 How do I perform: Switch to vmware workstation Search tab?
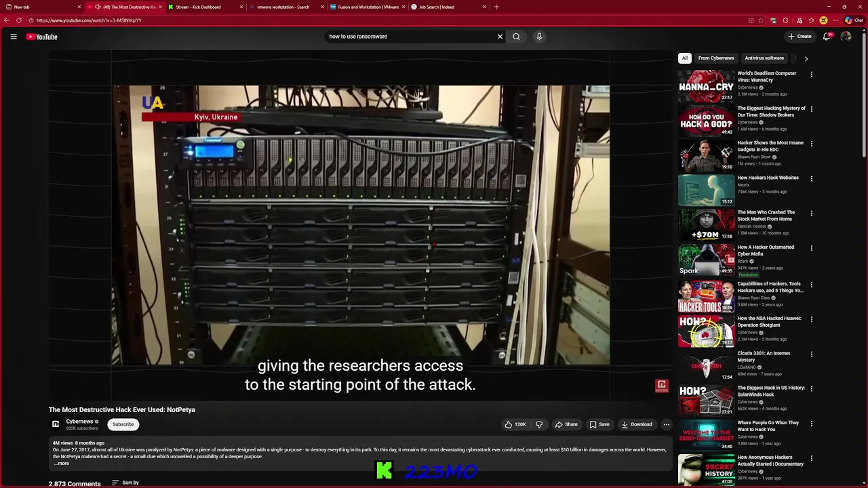point(285,7)
